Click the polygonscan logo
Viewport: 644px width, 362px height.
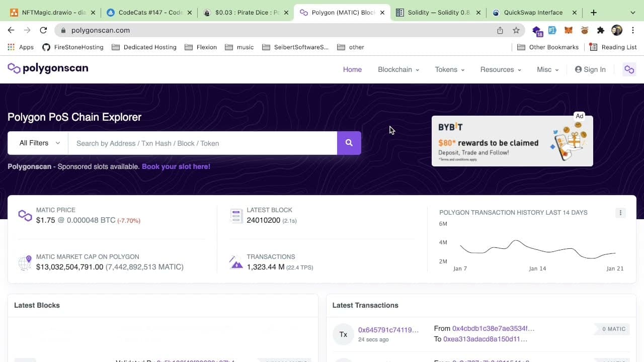tap(48, 68)
